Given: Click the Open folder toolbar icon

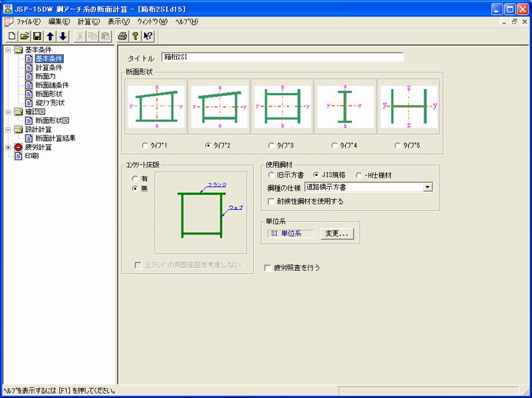Looking at the screenshot, I should pos(25,35).
